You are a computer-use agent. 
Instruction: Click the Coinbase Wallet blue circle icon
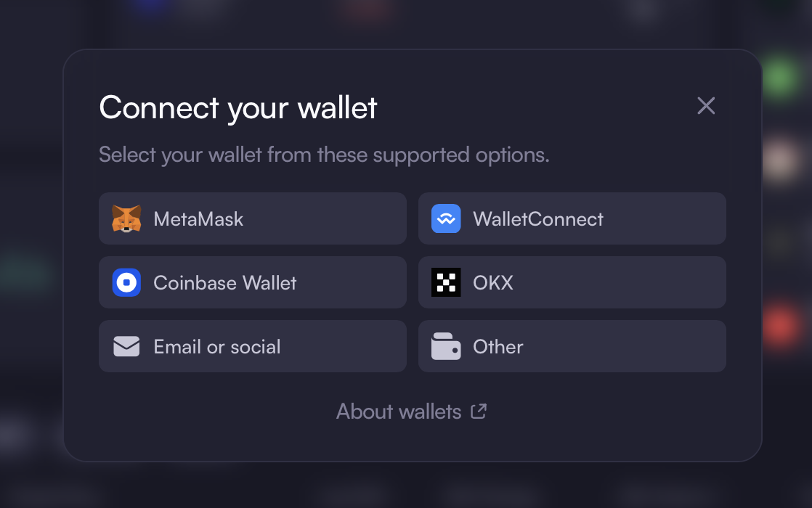coord(126,282)
